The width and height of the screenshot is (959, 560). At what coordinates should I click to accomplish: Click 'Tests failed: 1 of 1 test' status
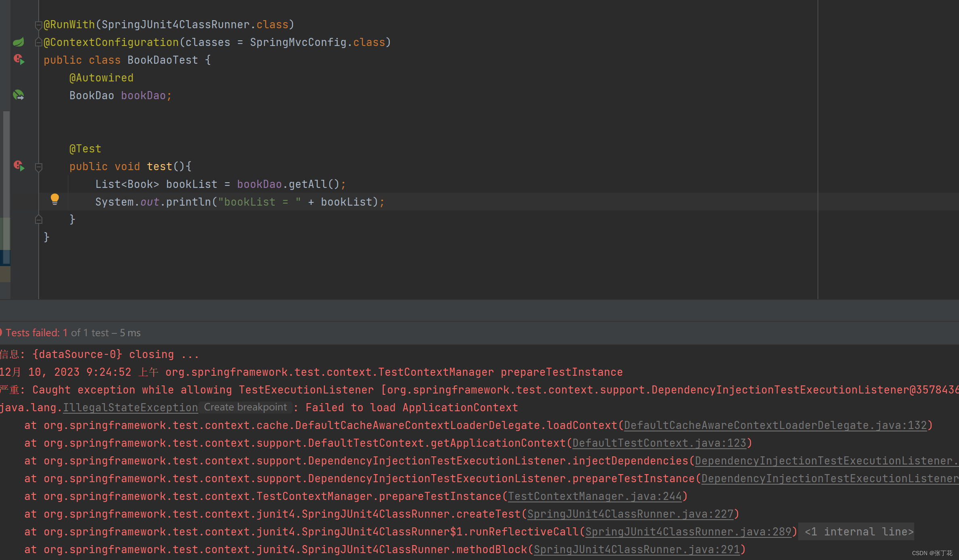point(73,333)
